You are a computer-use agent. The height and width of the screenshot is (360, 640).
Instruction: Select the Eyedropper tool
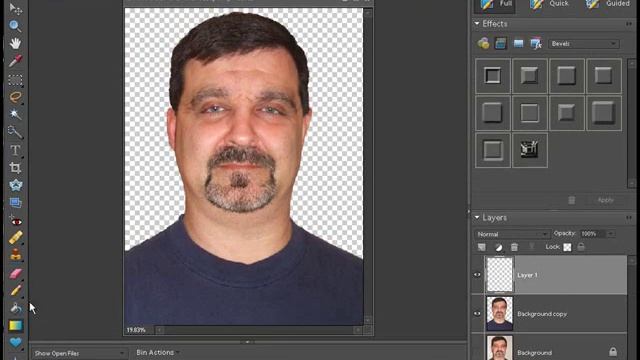click(x=16, y=61)
